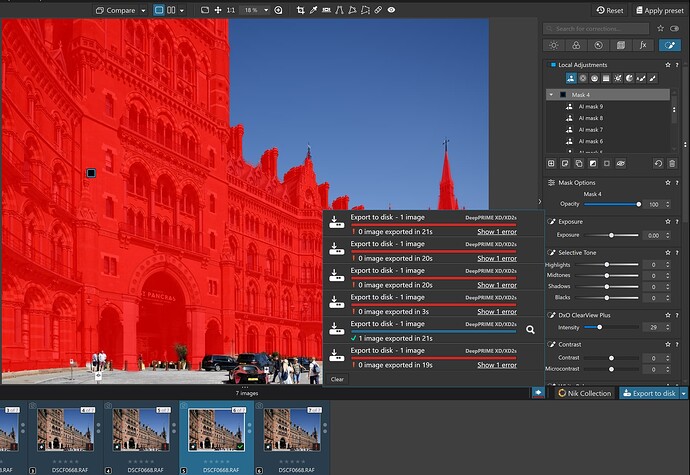Click the magnifier icon on the successful export
Viewport: 690px width, 475px height.
click(530, 329)
